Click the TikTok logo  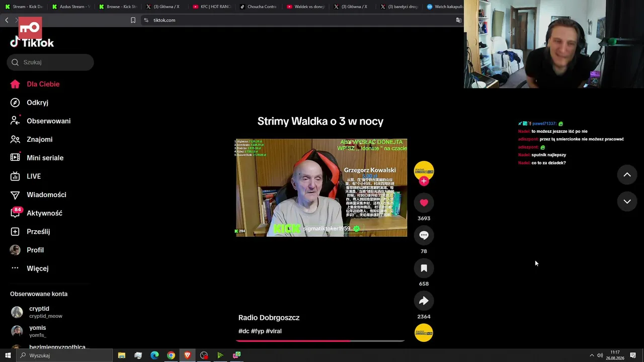click(32, 43)
